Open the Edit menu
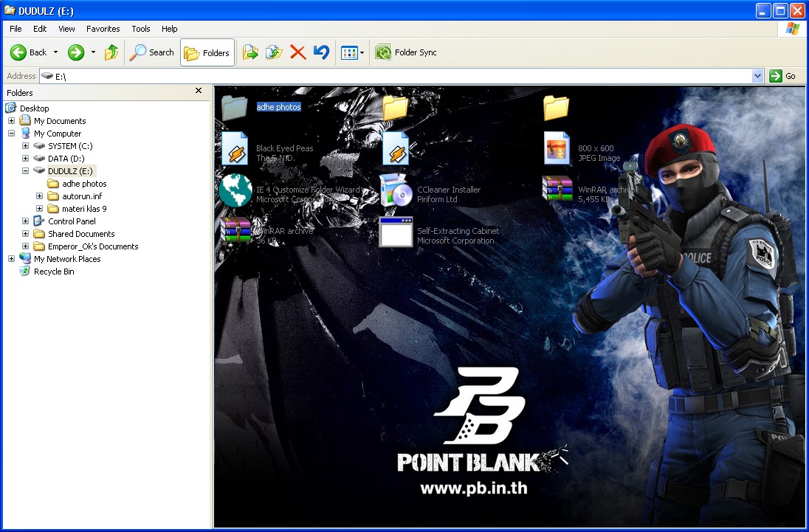 (40, 29)
